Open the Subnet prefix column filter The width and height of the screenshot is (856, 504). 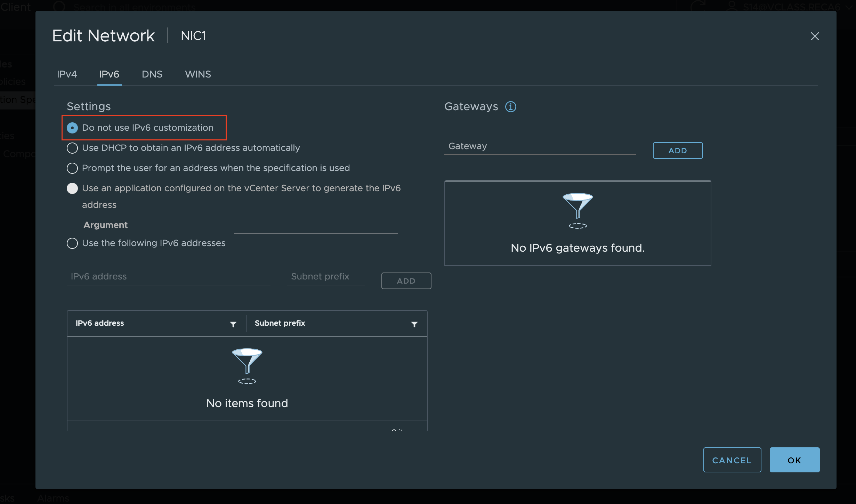414,324
